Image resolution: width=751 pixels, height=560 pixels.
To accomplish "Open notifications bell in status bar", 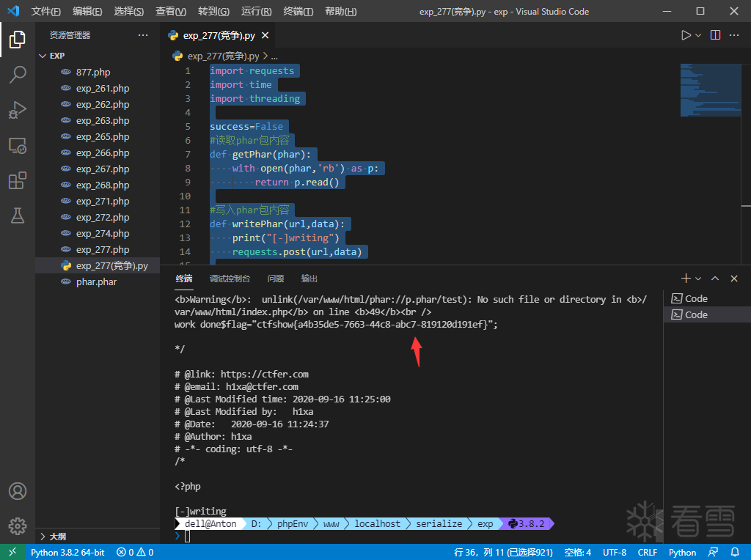I will (x=735, y=553).
